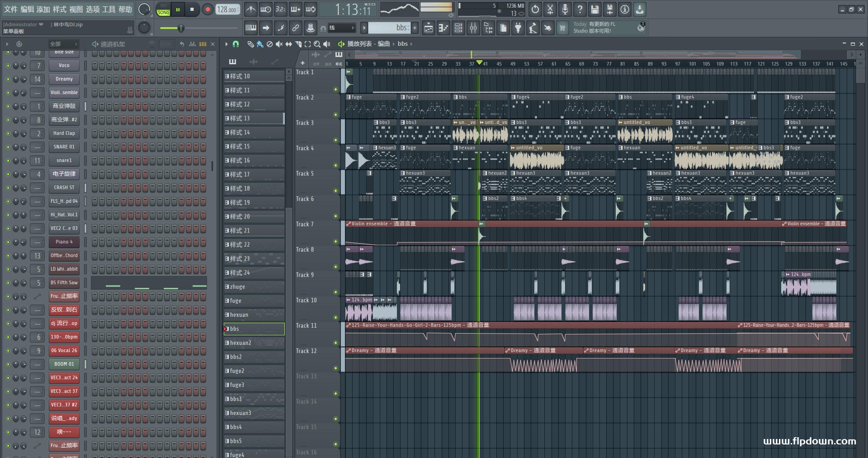Click the main volume knob
The height and width of the screenshot is (458, 868).
[144, 9]
